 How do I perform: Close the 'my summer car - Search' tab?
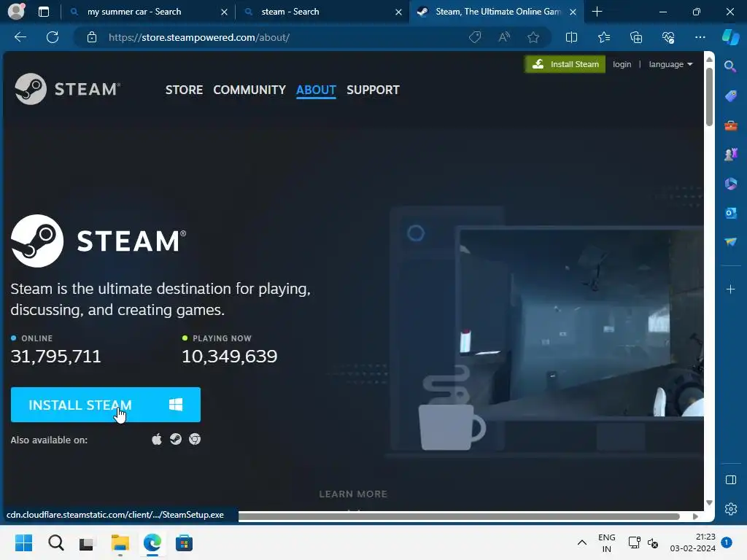(x=224, y=12)
